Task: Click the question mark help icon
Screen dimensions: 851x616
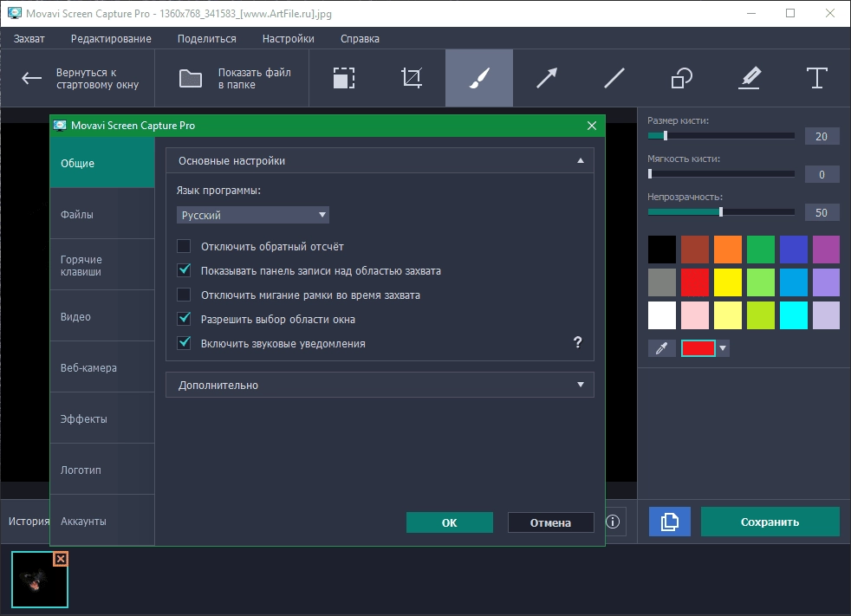Action: click(x=577, y=342)
